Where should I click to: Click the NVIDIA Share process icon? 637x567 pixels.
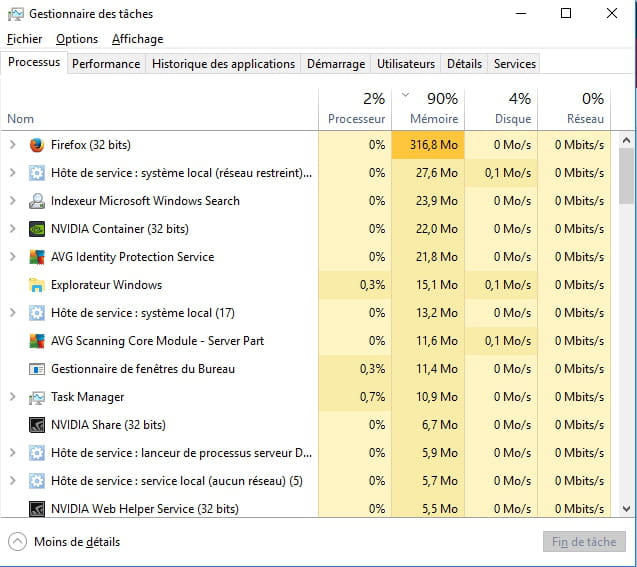[x=37, y=425]
